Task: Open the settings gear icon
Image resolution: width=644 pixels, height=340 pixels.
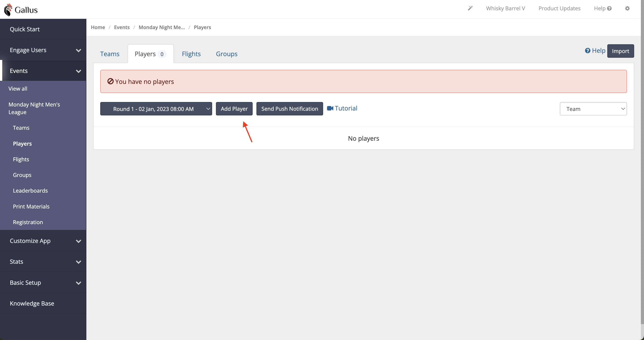Action: coord(627,8)
